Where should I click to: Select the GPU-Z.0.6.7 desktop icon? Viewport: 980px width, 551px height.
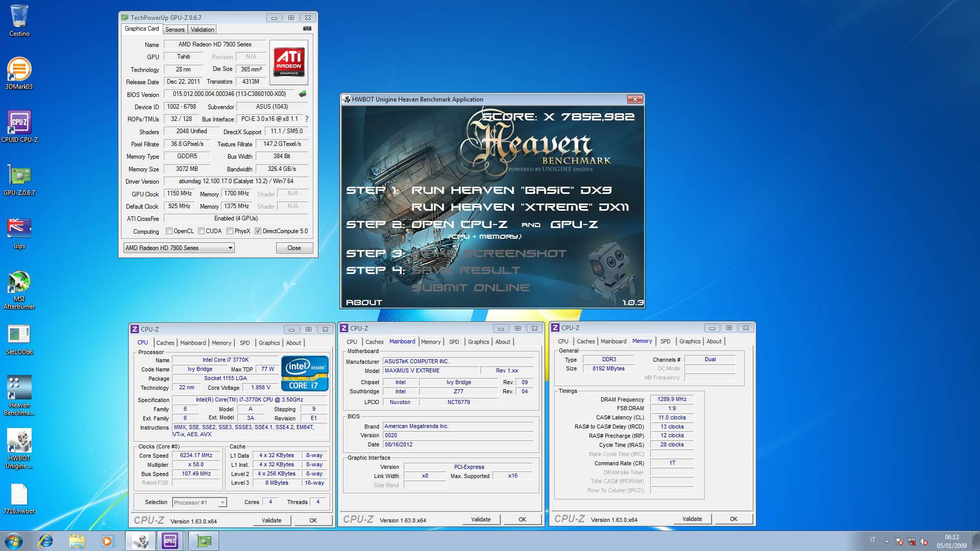coord(19,180)
